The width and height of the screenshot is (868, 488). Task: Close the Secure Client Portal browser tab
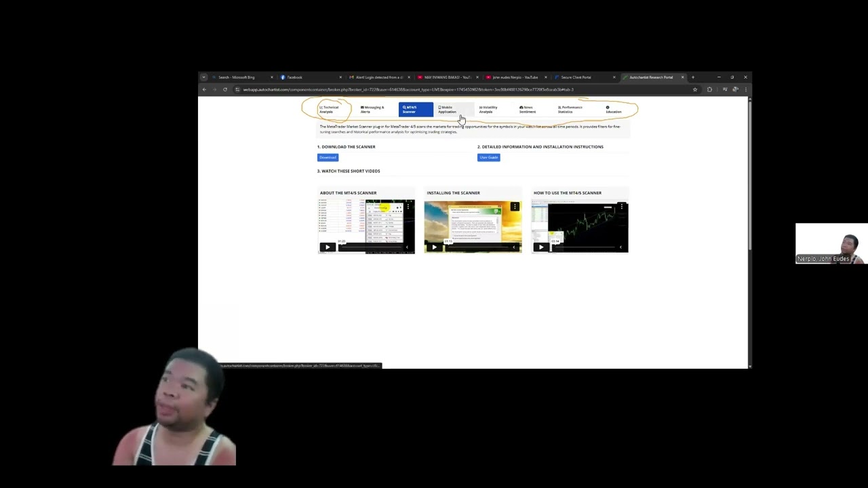[x=614, y=77]
